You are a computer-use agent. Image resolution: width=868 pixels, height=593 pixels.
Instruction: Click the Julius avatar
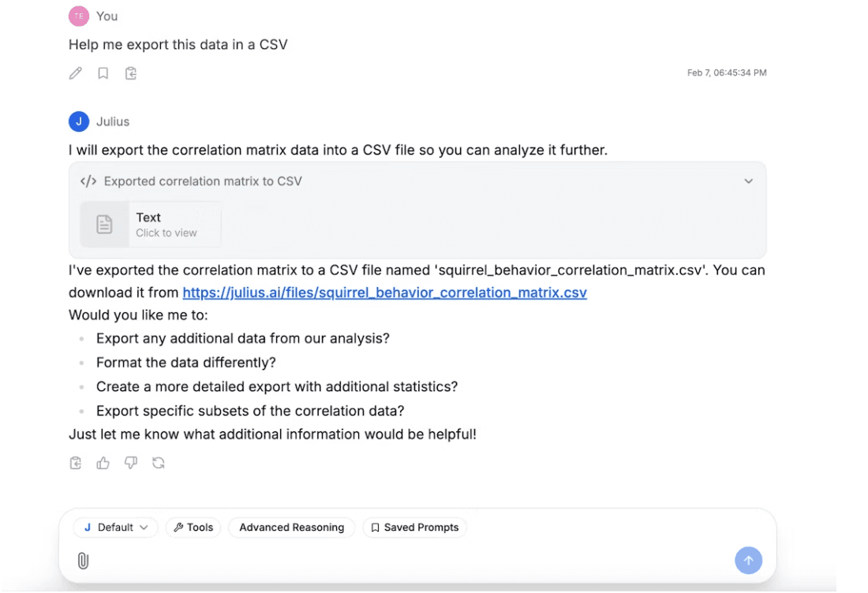pos(78,121)
